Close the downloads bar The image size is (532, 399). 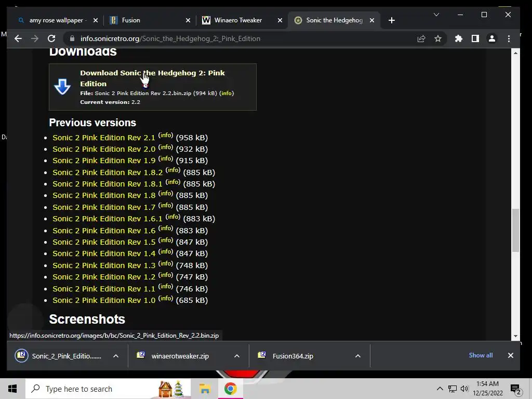tap(511, 355)
